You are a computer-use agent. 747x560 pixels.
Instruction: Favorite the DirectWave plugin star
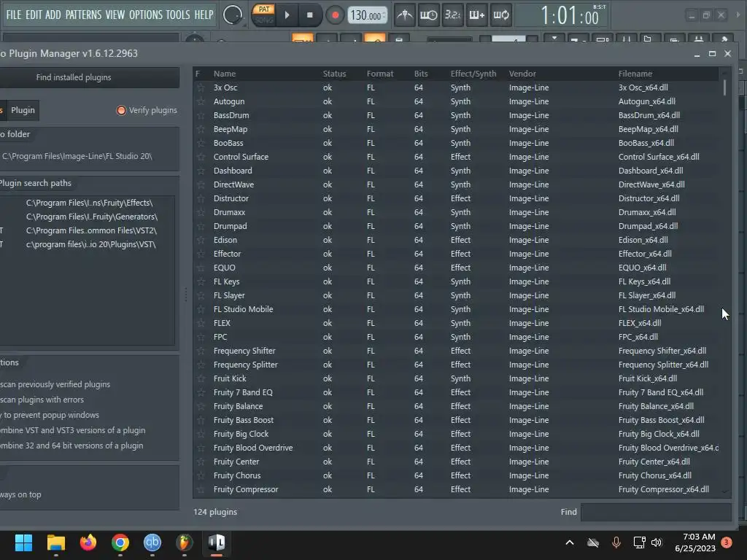click(x=201, y=184)
